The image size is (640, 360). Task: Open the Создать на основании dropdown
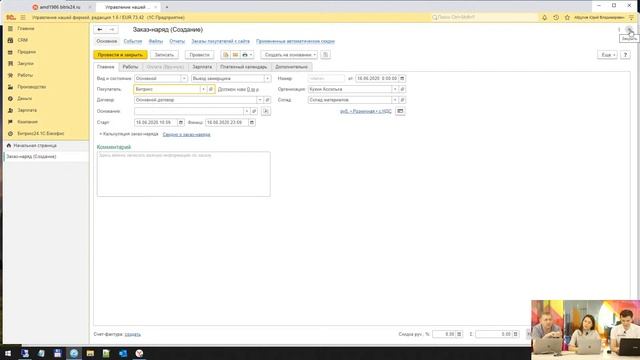289,55
